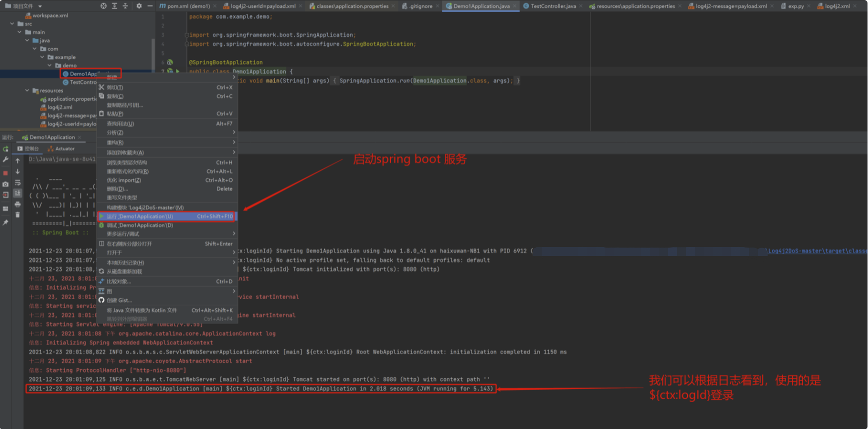The image size is (868, 429).
Task: Clear console with trash icon
Action: (17, 214)
